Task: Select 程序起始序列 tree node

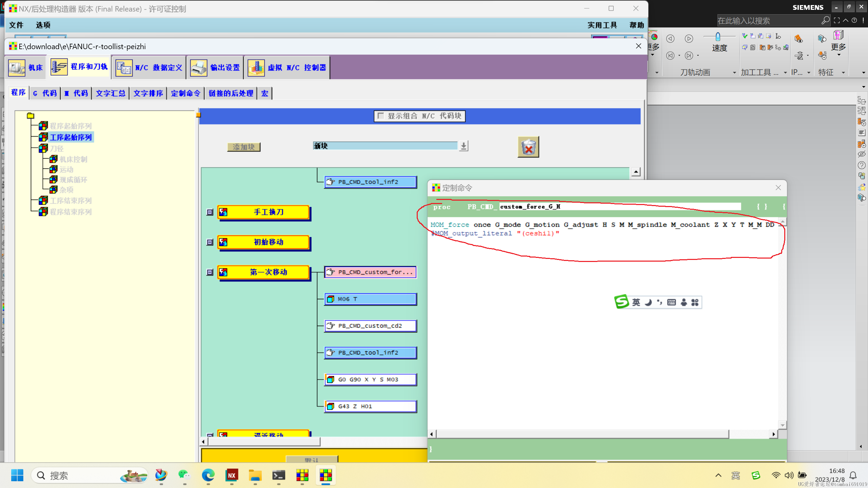Action: 71,126
